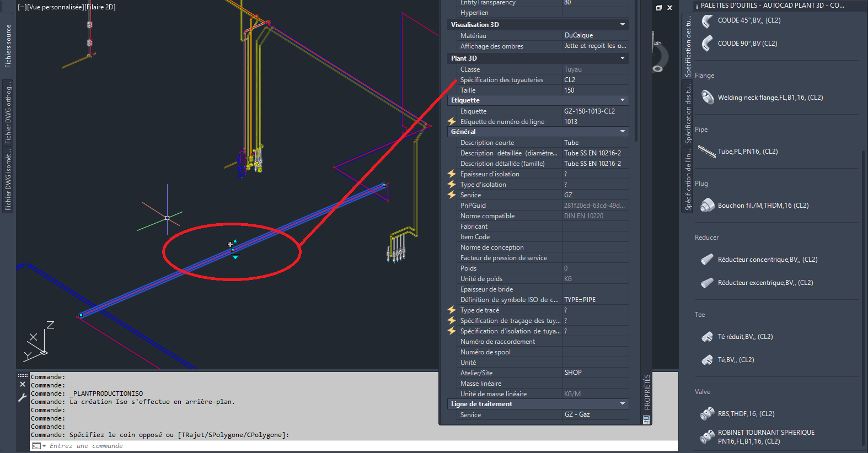The height and width of the screenshot is (453, 868).
Task: Switch to Spécification de l'in... palette tab
Action: click(688, 179)
